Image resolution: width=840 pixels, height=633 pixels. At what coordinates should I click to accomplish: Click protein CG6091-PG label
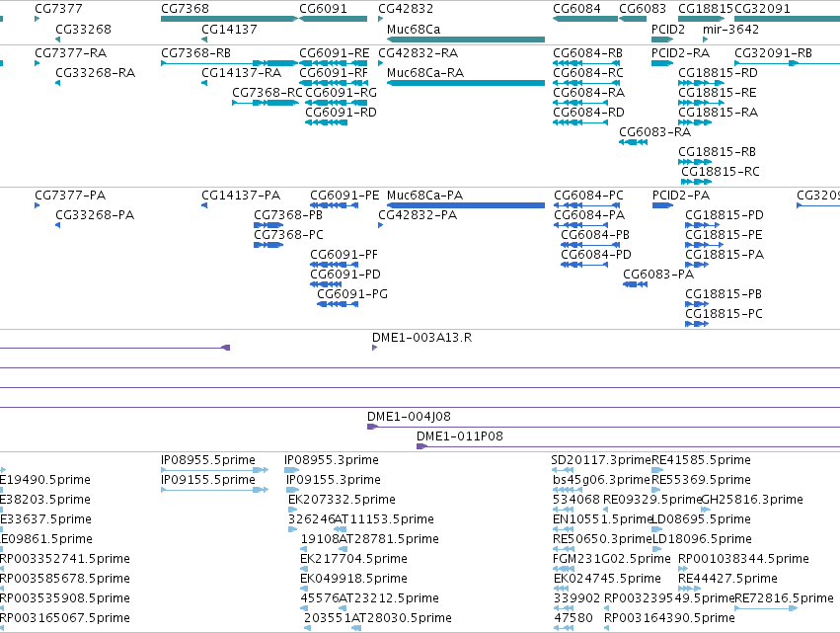click(352, 294)
